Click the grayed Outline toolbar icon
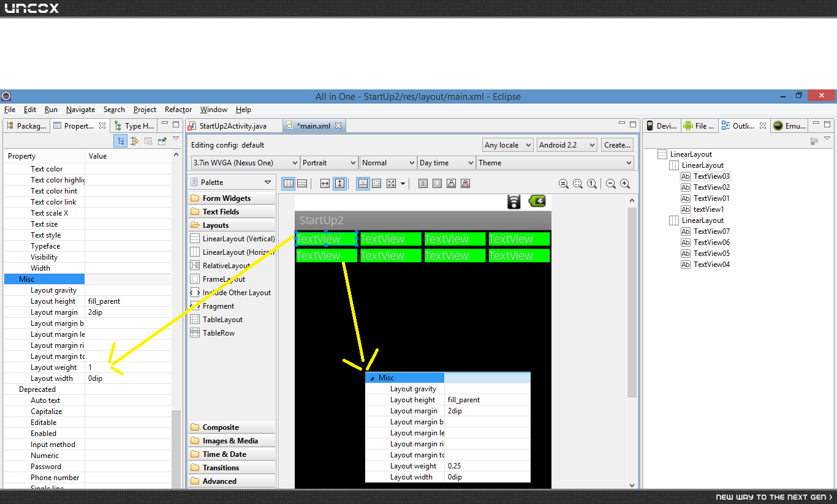The image size is (837, 504). pyautogui.click(x=814, y=141)
